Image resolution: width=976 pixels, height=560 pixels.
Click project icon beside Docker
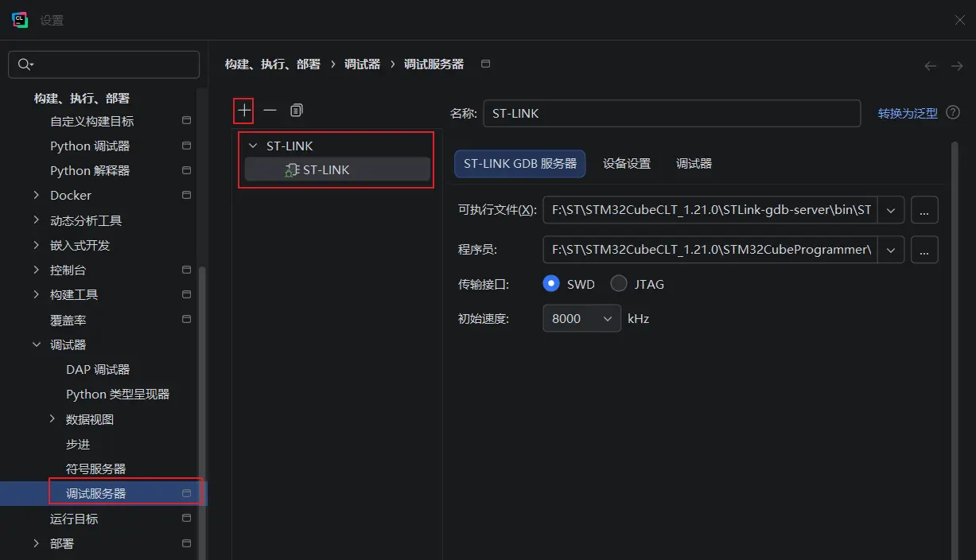[x=187, y=195]
